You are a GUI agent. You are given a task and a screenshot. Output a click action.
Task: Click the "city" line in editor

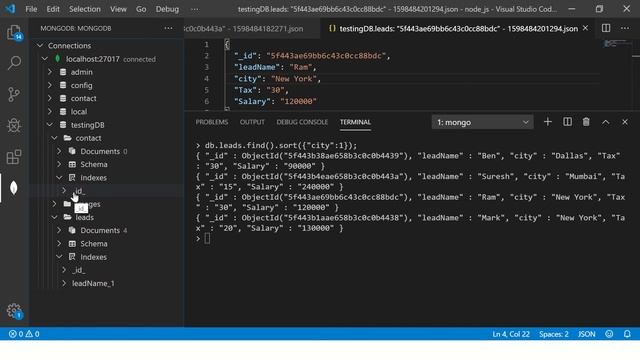click(x=277, y=78)
